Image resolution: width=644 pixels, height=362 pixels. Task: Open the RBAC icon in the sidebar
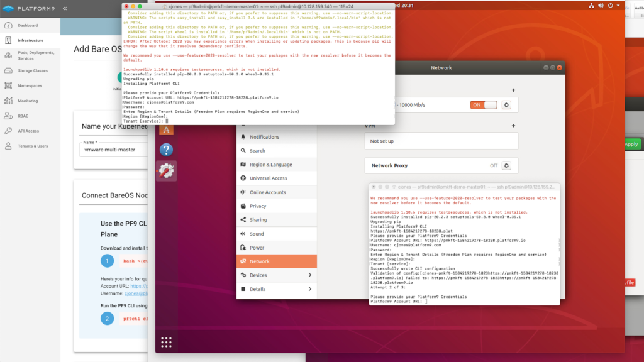click(x=9, y=116)
